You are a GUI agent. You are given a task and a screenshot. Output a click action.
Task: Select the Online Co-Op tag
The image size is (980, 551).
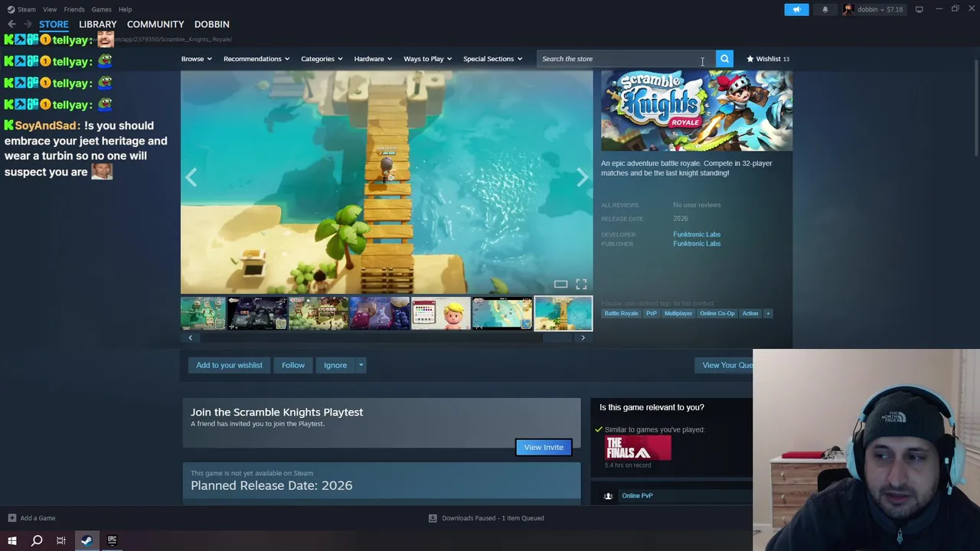point(717,313)
